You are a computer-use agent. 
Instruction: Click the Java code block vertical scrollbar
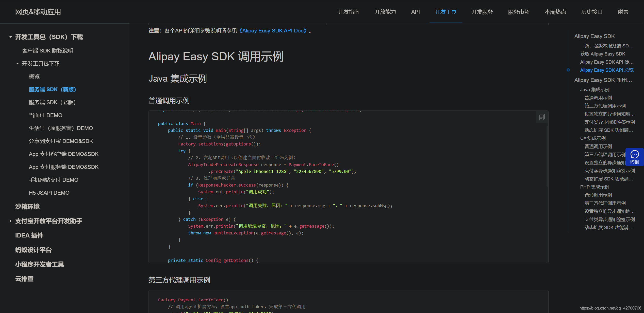(x=547, y=156)
